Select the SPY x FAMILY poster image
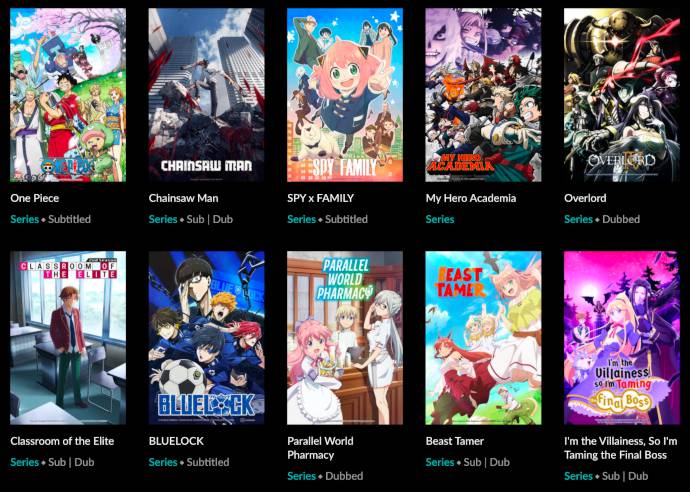This screenshot has height=492, width=690. [x=345, y=95]
